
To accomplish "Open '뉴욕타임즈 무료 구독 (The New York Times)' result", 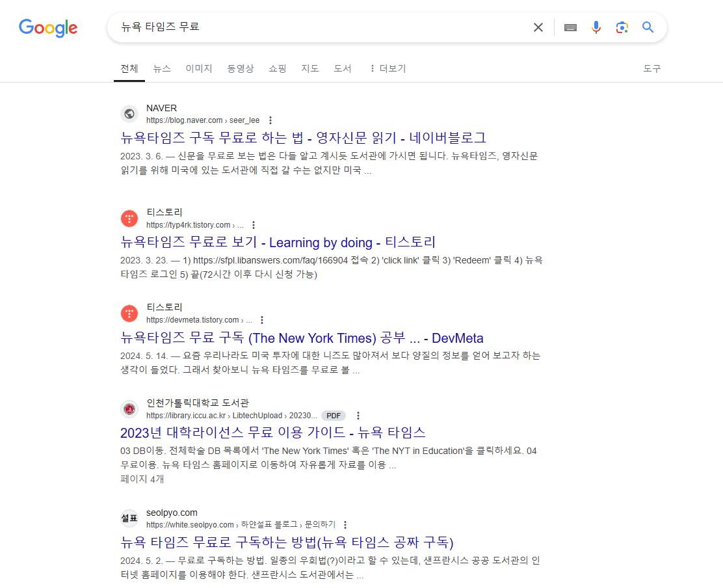I will (302, 338).
